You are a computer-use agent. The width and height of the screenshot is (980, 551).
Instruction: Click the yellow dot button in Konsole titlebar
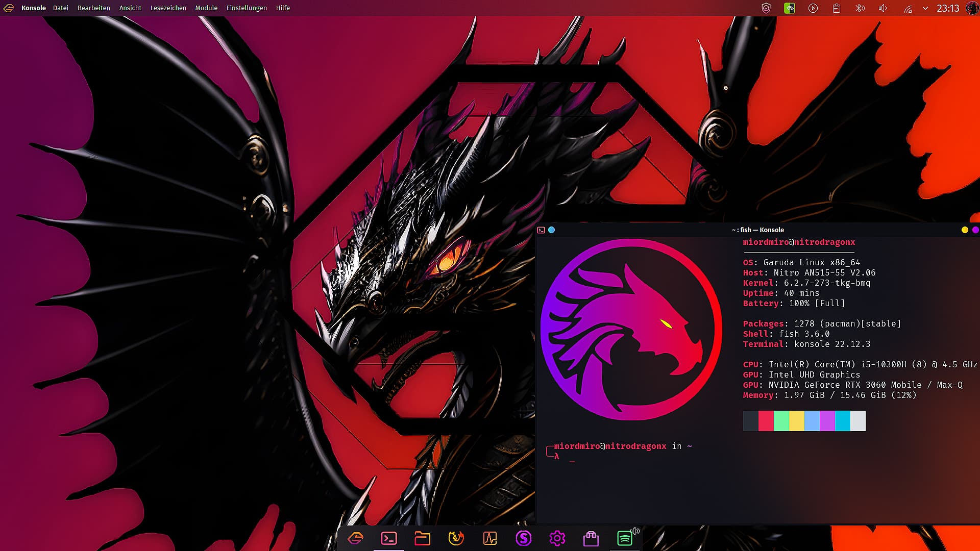[x=965, y=230]
